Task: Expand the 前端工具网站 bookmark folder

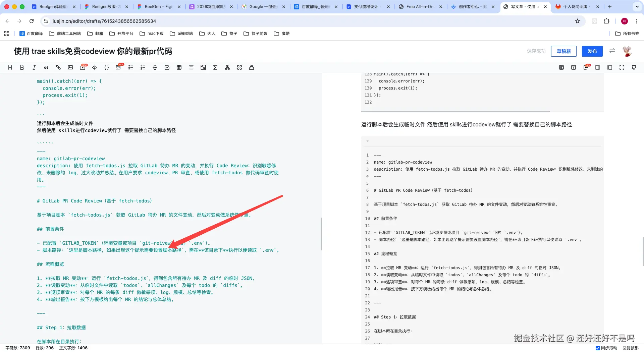Action: coord(65,34)
